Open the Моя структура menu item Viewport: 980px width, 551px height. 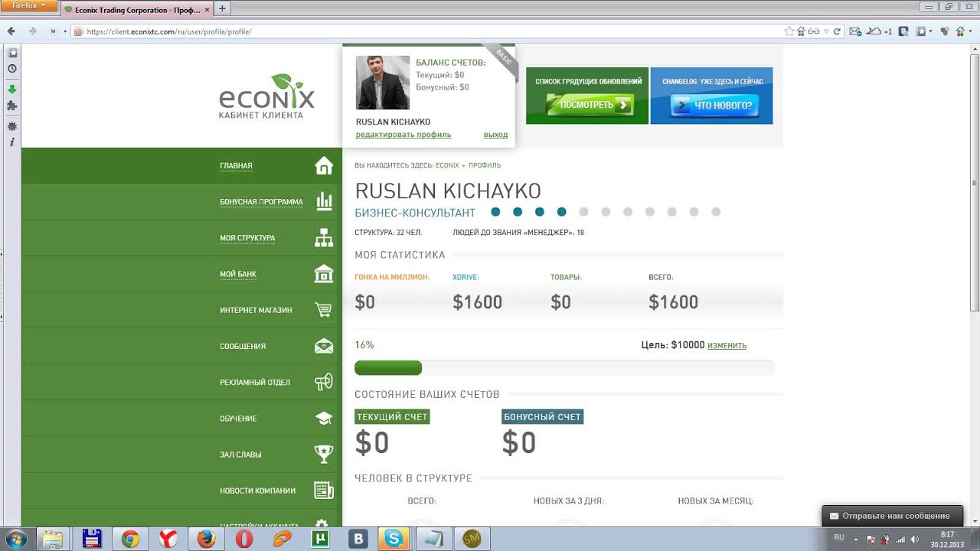pos(247,238)
